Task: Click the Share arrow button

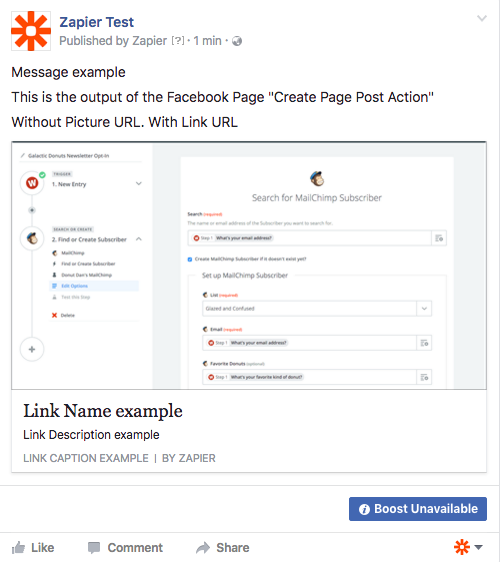Action: pyautogui.click(x=223, y=547)
